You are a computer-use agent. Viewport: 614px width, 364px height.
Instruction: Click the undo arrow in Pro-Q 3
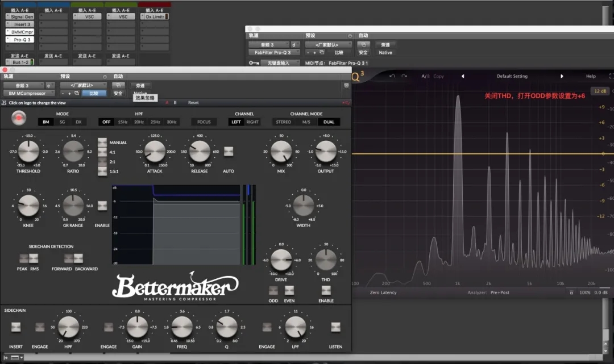click(392, 76)
